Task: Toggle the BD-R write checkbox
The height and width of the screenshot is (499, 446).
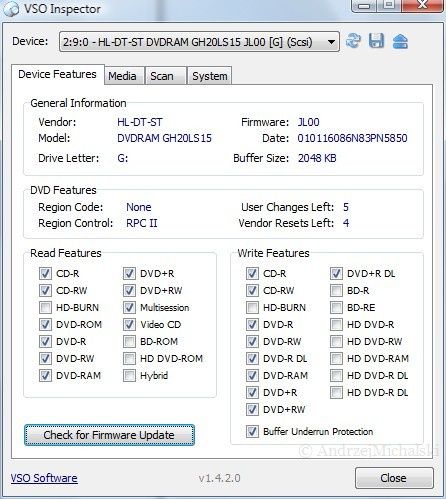Action: coord(336,290)
